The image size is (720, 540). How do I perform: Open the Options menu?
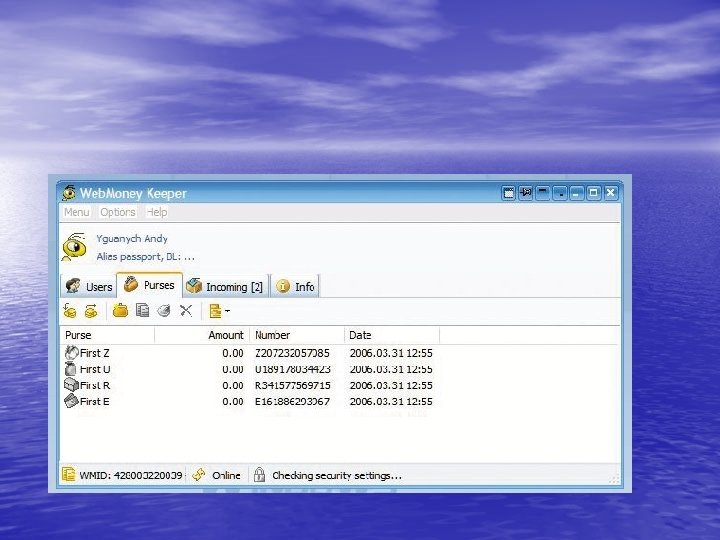(117, 212)
